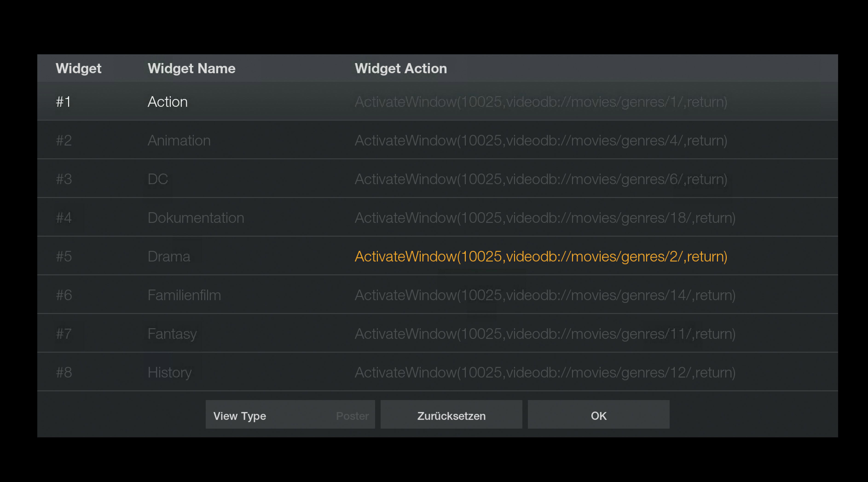Select widget name Animation
Screen dimensions: 868x482
(179, 141)
